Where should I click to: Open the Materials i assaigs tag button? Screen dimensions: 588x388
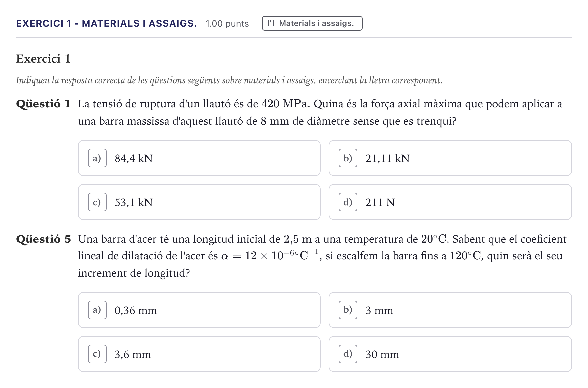click(x=312, y=23)
